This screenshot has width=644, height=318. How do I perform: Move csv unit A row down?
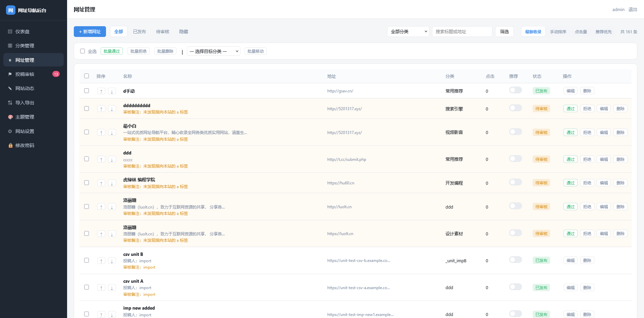112,287
